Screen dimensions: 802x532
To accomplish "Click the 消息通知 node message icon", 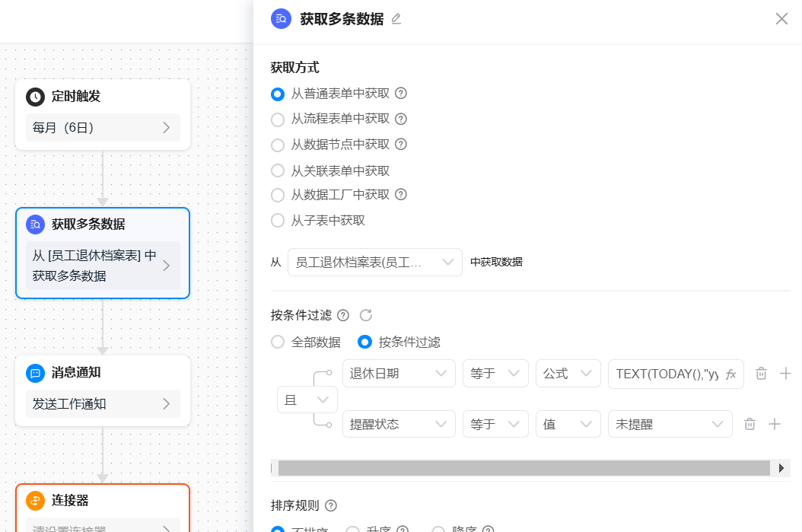I will pyautogui.click(x=35, y=373).
